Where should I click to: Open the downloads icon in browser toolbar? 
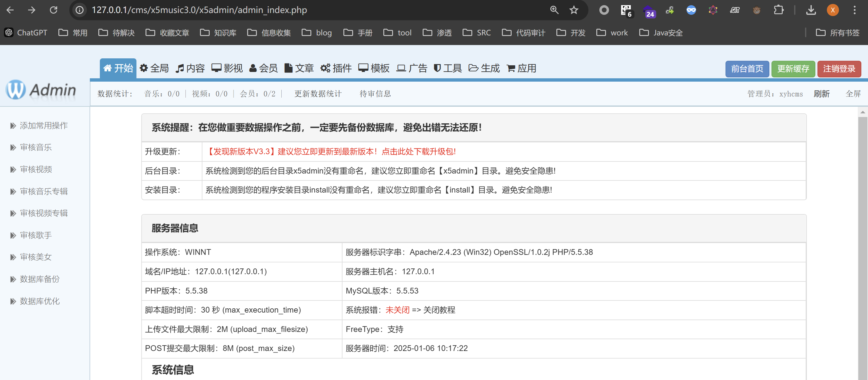tap(811, 10)
